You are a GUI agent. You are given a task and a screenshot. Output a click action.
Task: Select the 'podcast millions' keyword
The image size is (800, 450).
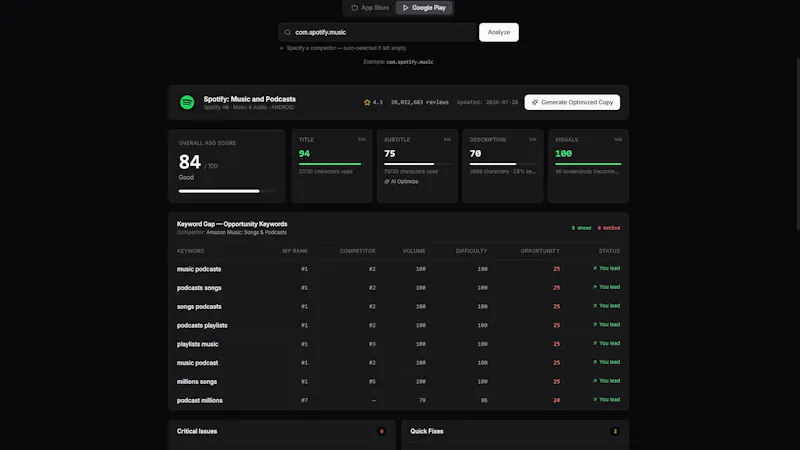click(x=199, y=401)
